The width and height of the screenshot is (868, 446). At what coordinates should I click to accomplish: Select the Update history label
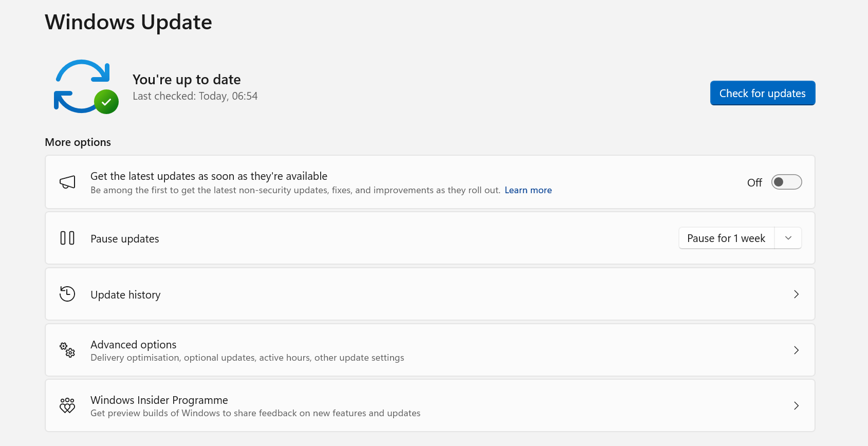coord(125,295)
